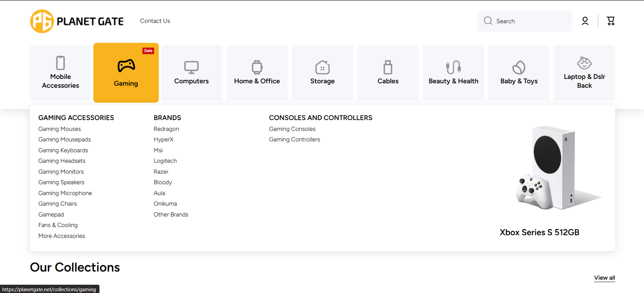Screen dimensions: 644x293
Task: Open Gaming Headsets link
Action: (62, 161)
